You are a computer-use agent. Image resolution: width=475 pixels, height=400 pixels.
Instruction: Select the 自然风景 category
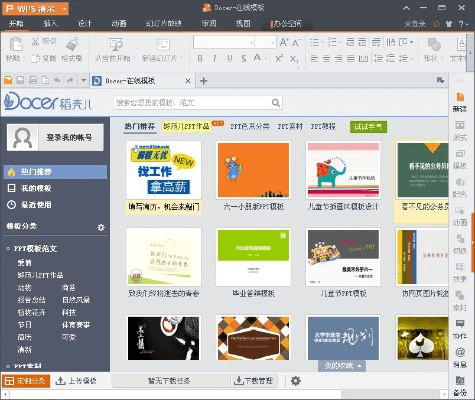(x=76, y=300)
